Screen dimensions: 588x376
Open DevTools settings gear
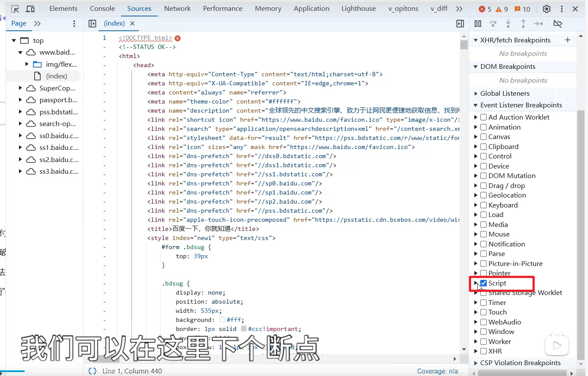pyautogui.click(x=546, y=9)
